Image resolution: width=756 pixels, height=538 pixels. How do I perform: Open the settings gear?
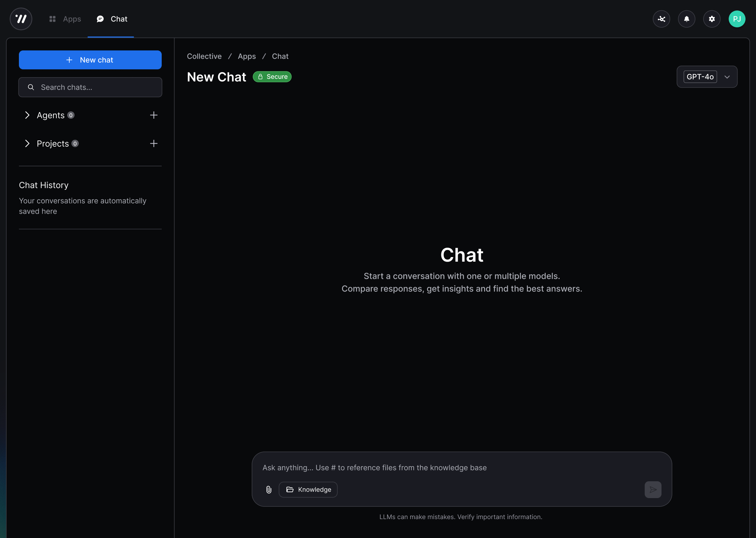pyautogui.click(x=712, y=19)
